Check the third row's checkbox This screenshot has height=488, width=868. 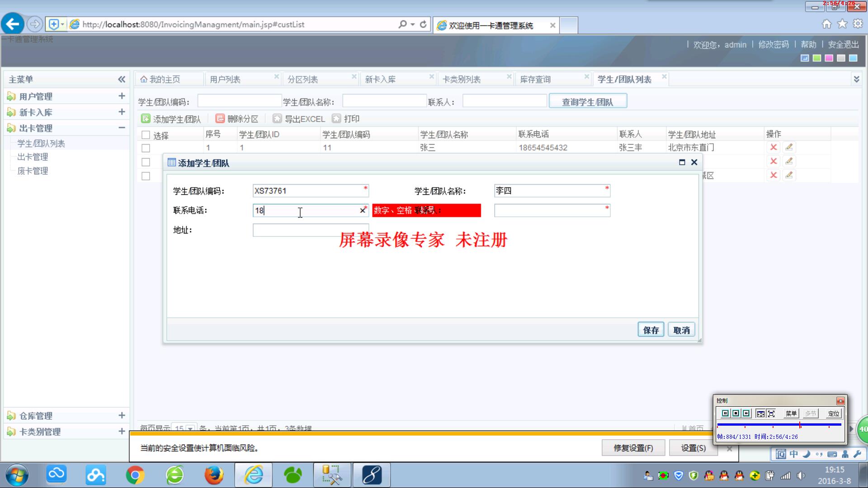[x=146, y=176]
